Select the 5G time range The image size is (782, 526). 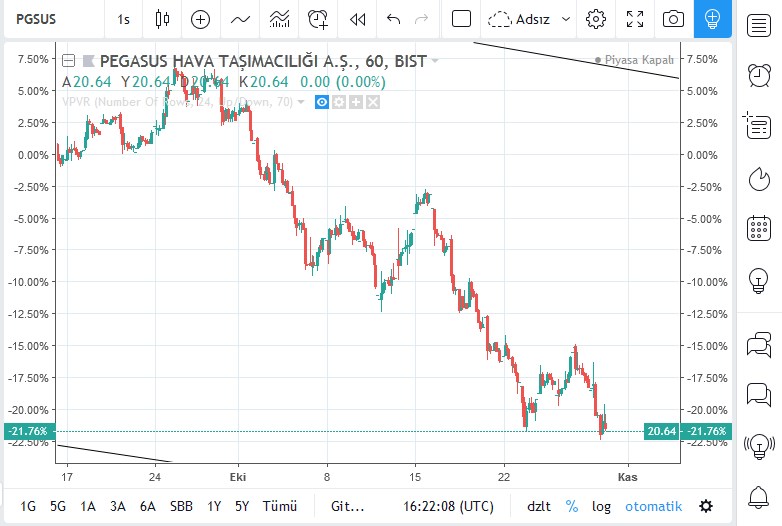58,507
